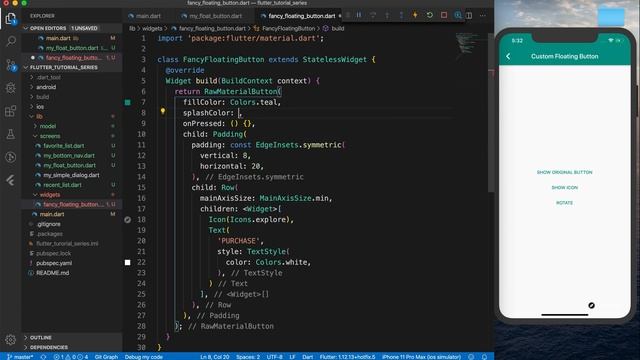Viewport: 640px width, 360px height.
Task: Stop the debug session
Action: [444, 16]
